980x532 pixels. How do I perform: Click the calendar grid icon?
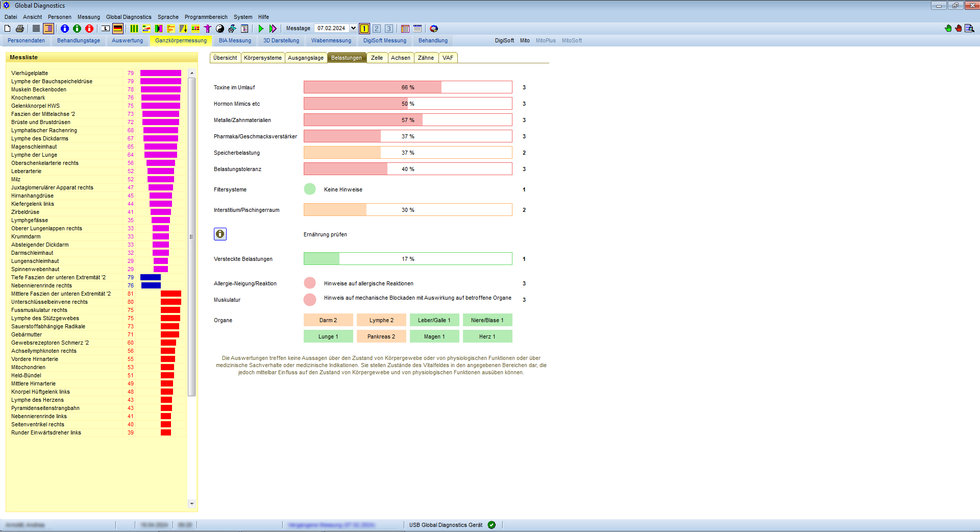tap(405, 29)
